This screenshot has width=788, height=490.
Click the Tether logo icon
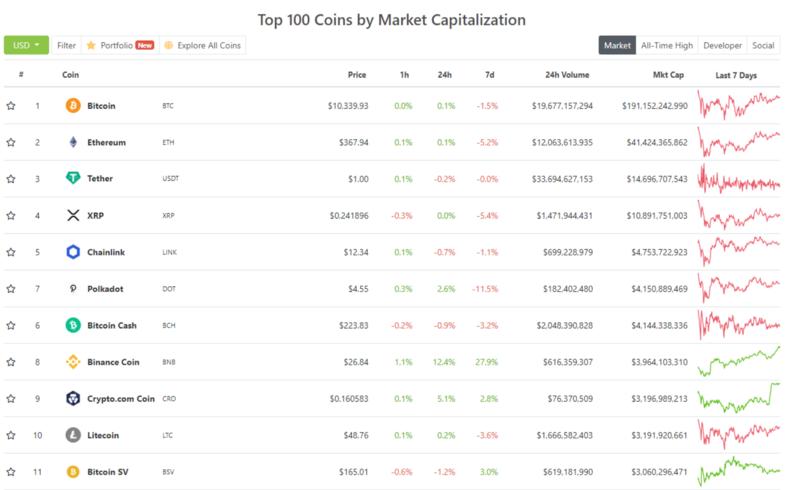pyautogui.click(x=73, y=179)
